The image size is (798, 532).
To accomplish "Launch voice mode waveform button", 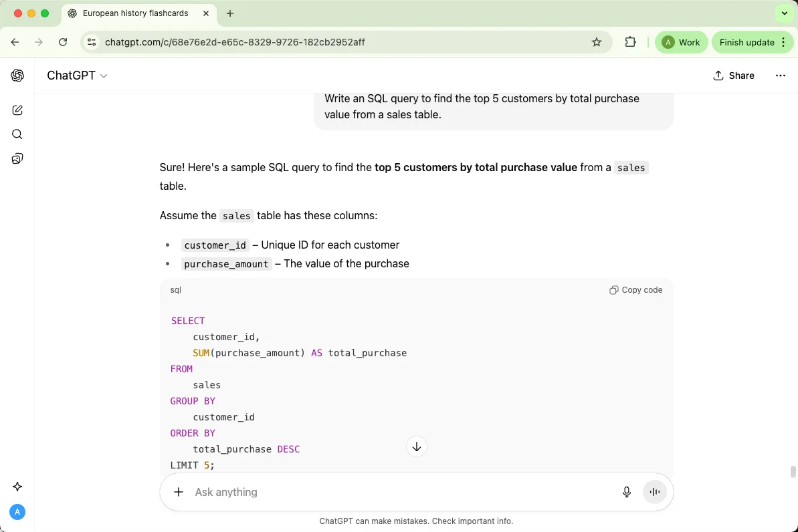I will coord(655,492).
